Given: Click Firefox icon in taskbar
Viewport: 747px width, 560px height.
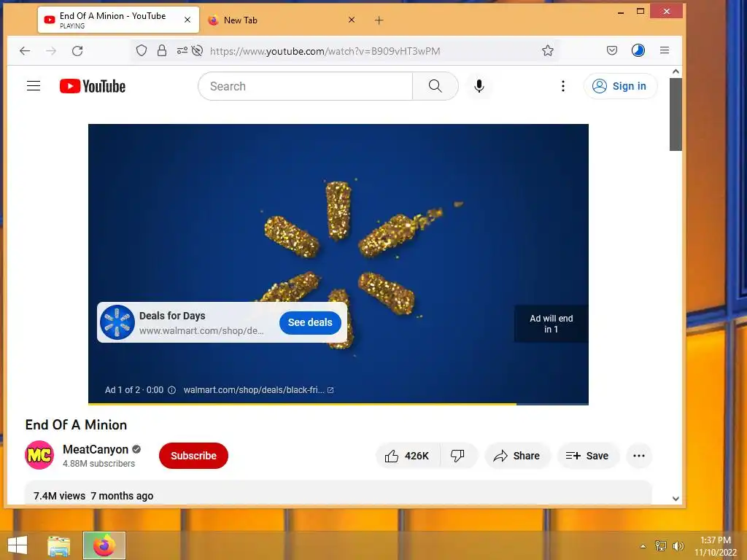Looking at the screenshot, I should coord(104,545).
